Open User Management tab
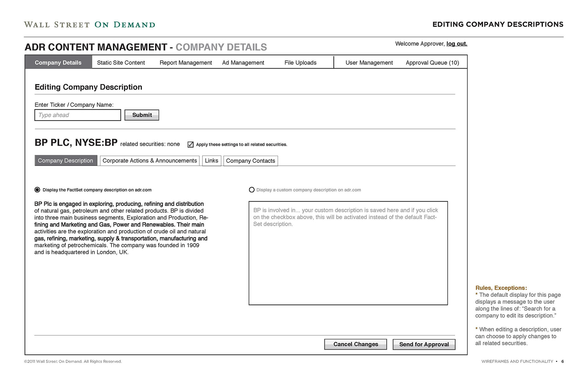The height and width of the screenshot is (380, 588). (x=369, y=63)
